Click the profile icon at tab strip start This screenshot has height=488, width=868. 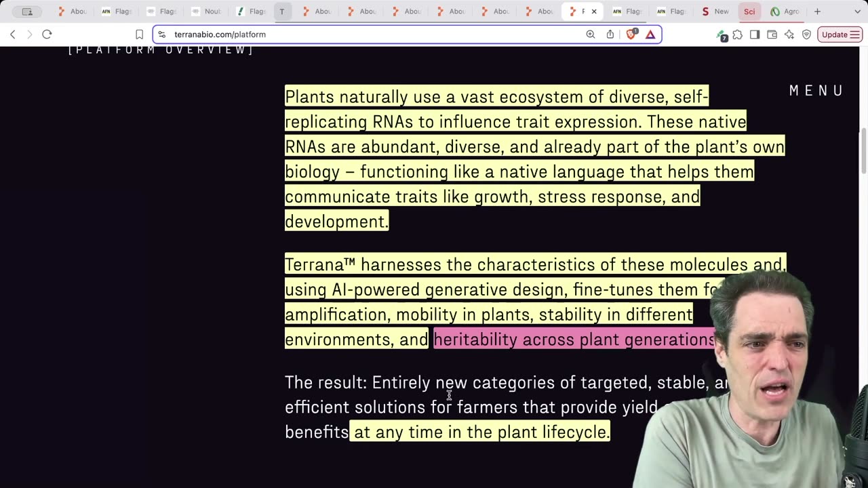[27, 12]
